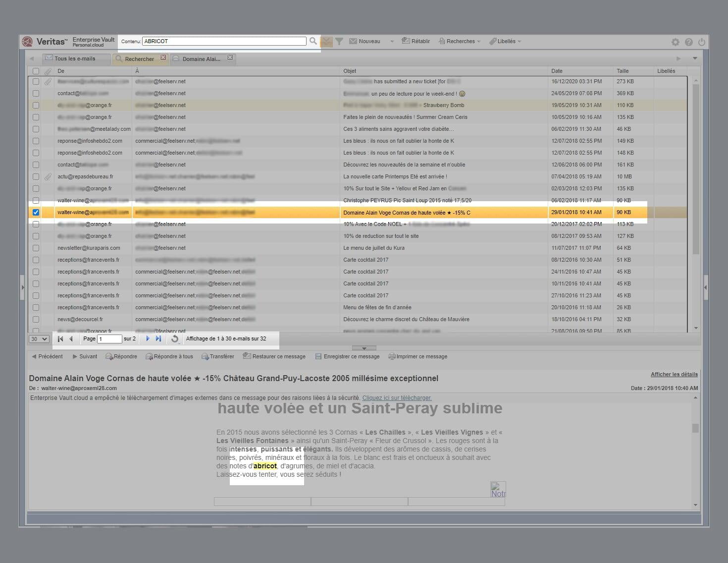The height and width of the screenshot is (563, 728).
Task: Close the Domaine Alai... tab
Action: pyautogui.click(x=230, y=58)
